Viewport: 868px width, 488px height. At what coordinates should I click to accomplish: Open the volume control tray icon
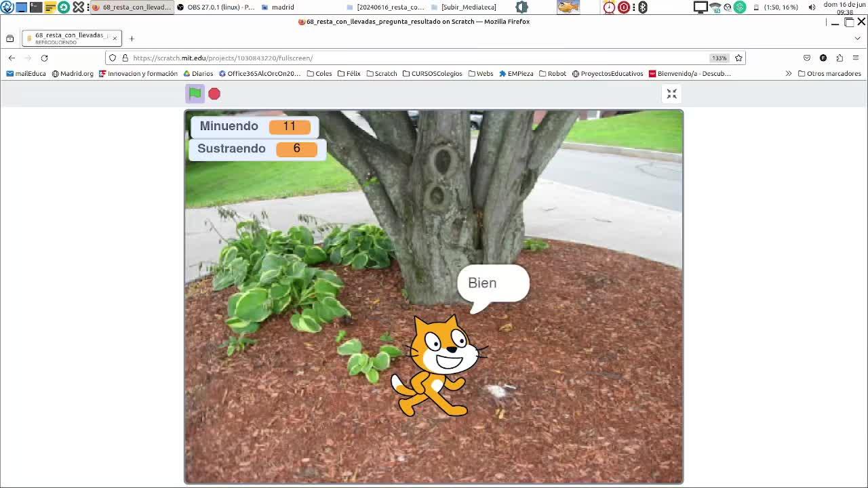tap(812, 7)
